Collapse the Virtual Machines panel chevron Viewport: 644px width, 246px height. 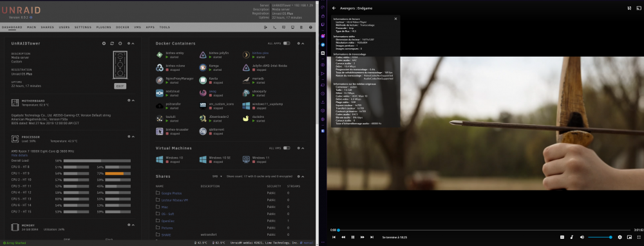pos(303,148)
